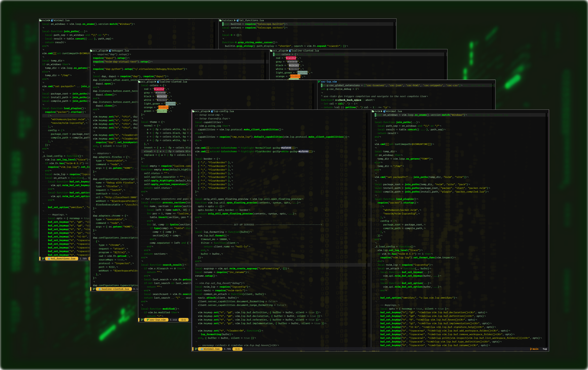Click the Vim icon in coc-lsp.vim title bar
The image size is (588, 370).
coord(319,82)
